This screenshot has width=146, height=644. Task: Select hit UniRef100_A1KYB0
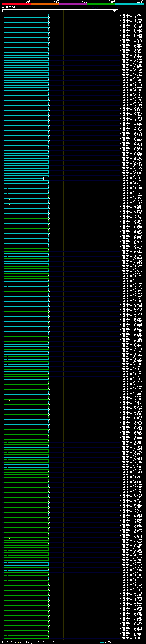click(x=131, y=50)
